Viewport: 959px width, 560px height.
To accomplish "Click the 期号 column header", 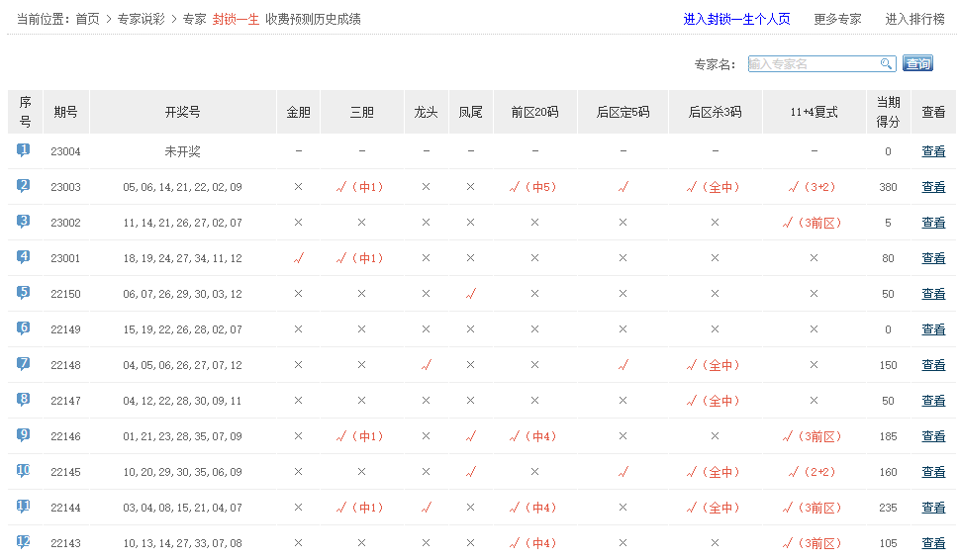I will point(65,112).
